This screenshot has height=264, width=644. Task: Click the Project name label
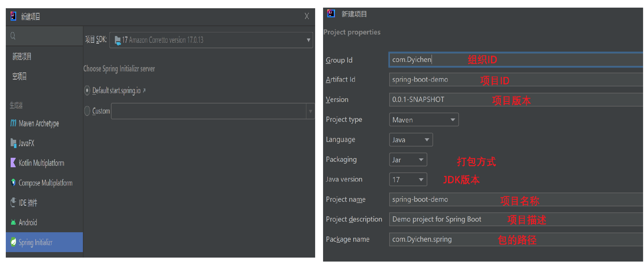click(346, 199)
